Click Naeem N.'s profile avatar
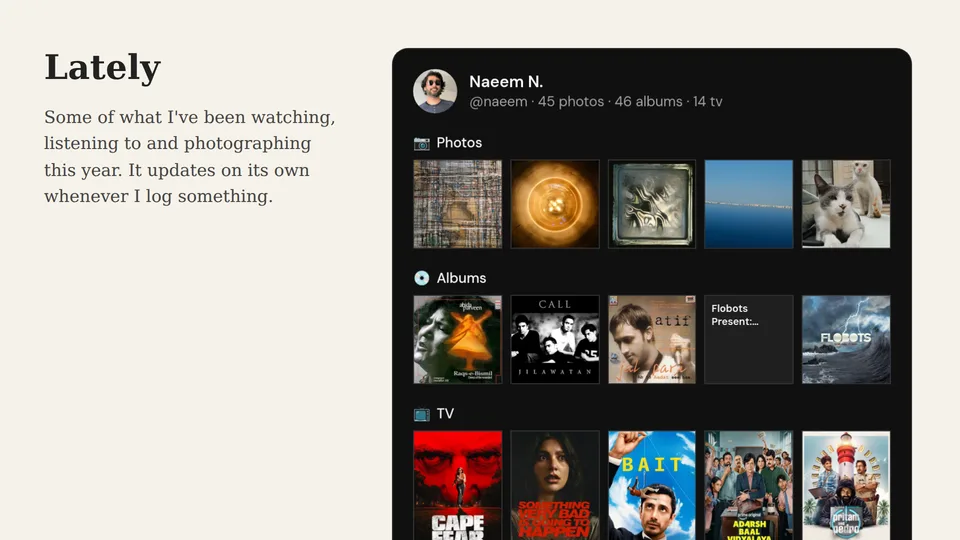 click(435, 91)
